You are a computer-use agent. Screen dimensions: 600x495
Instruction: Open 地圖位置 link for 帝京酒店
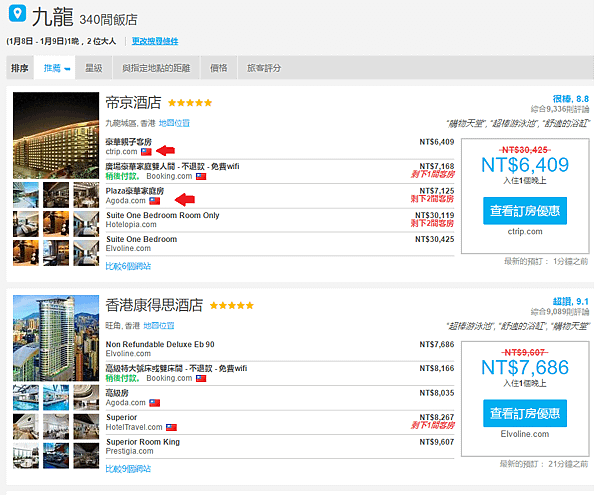tap(174, 123)
